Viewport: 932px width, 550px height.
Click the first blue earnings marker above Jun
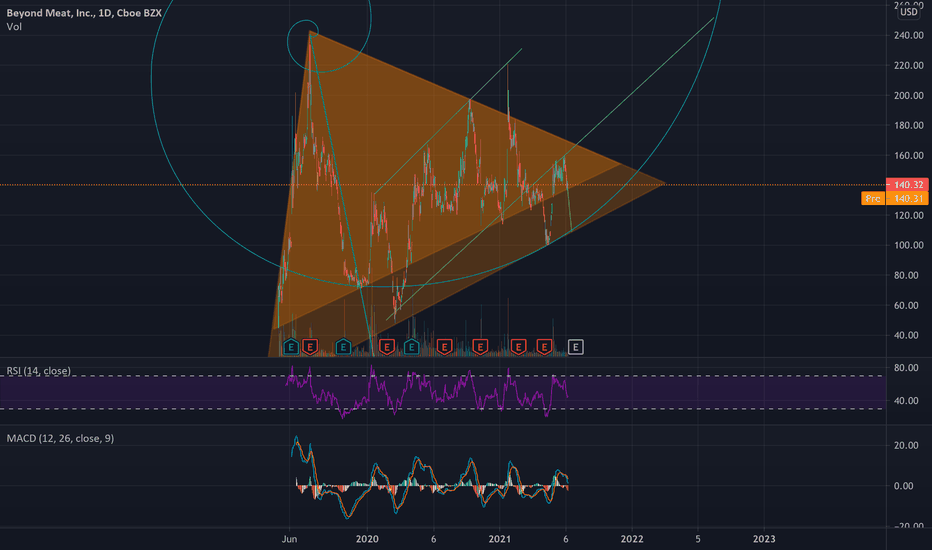291,347
